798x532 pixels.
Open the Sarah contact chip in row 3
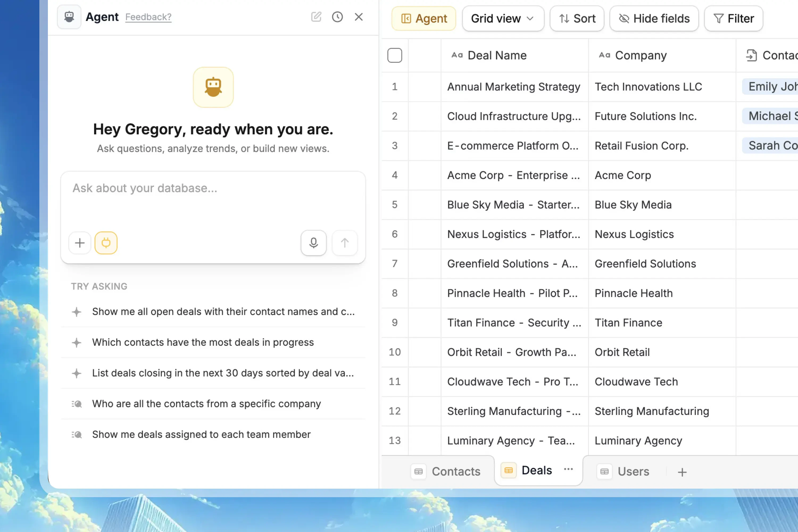coord(770,146)
